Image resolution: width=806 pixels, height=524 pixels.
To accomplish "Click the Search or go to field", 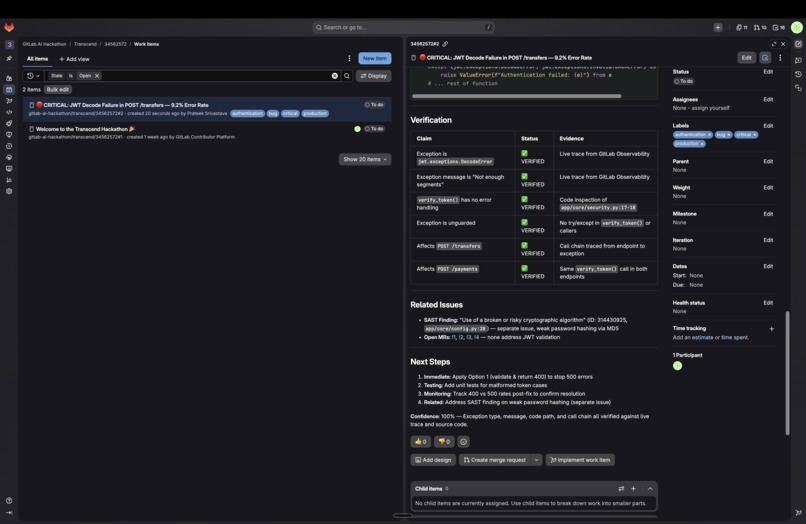I will [404, 27].
